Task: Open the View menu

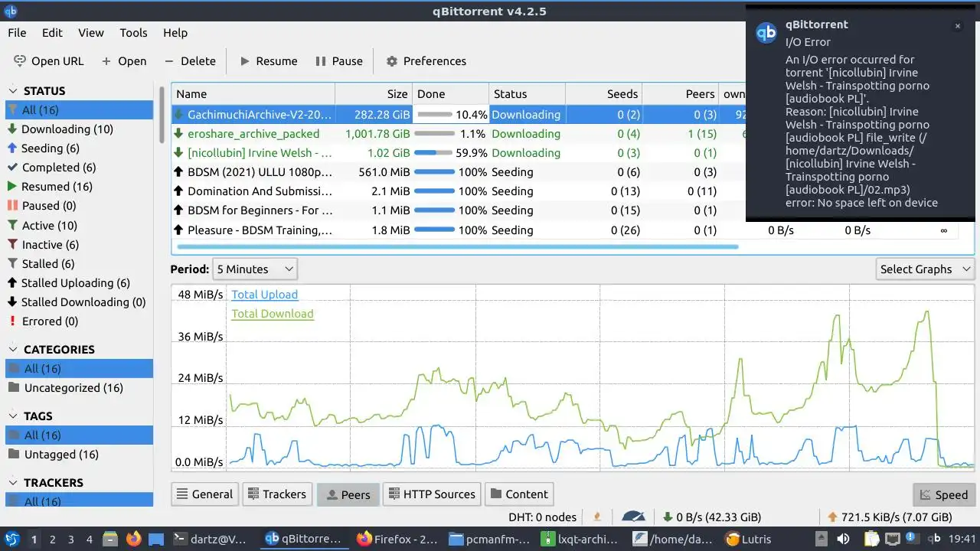Action: (x=90, y=32)
